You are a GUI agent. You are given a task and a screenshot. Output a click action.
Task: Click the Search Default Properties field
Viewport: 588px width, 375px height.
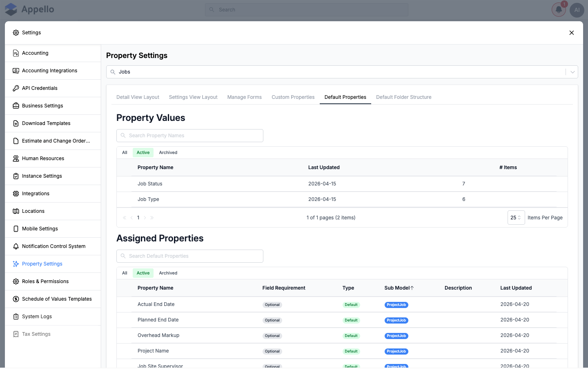190,256
